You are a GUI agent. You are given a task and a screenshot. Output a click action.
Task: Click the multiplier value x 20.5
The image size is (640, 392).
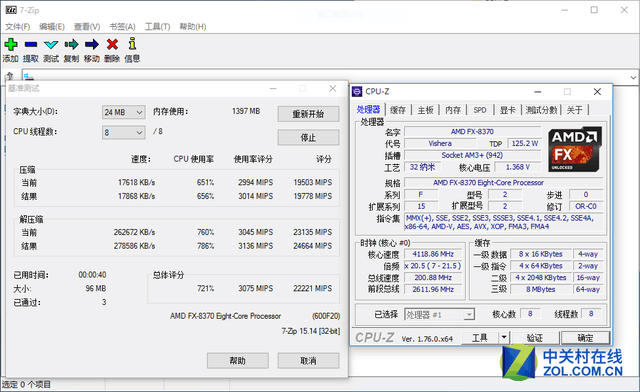(x=433, y=266)
